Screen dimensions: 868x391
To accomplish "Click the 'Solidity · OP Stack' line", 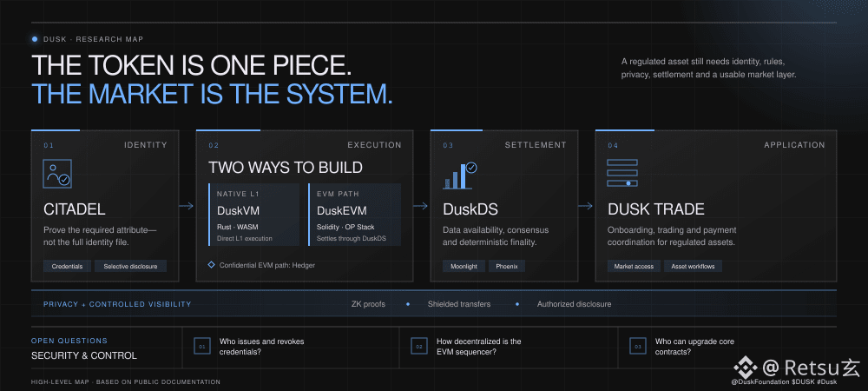I will pyautogui.click(x=345, y=227).
